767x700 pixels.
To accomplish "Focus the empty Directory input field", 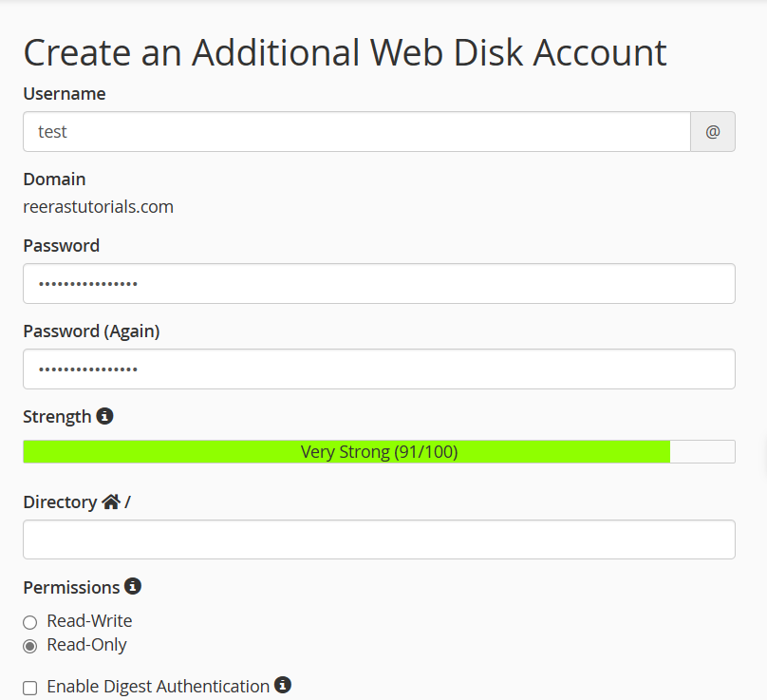I will click(379, 539).
